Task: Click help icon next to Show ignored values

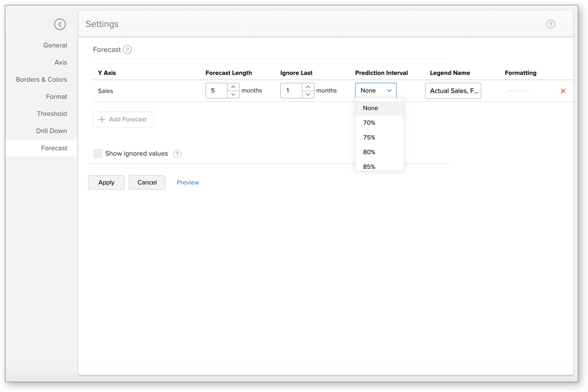Action: click(x=178, y=154)
